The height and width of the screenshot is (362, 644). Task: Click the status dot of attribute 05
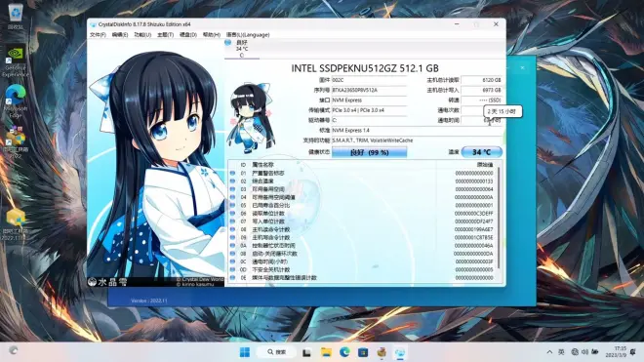(232, 205)
